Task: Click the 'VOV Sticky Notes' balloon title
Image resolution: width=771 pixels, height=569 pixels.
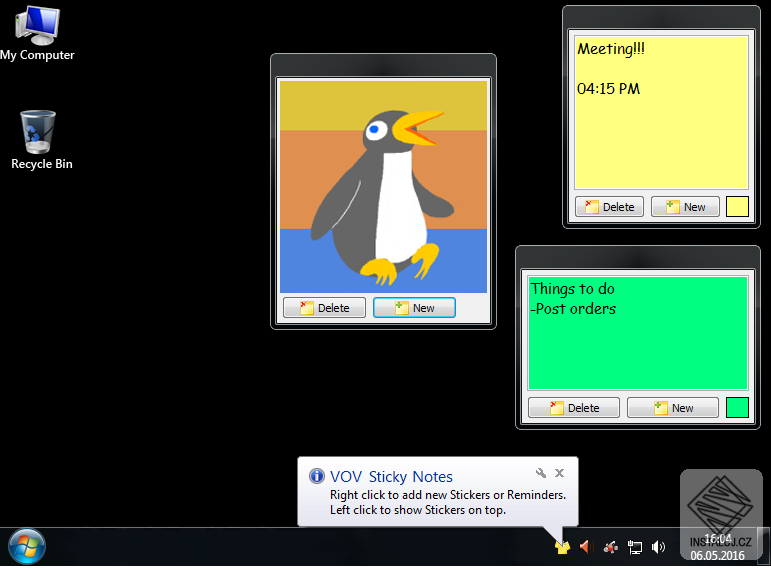Action: 391,477
